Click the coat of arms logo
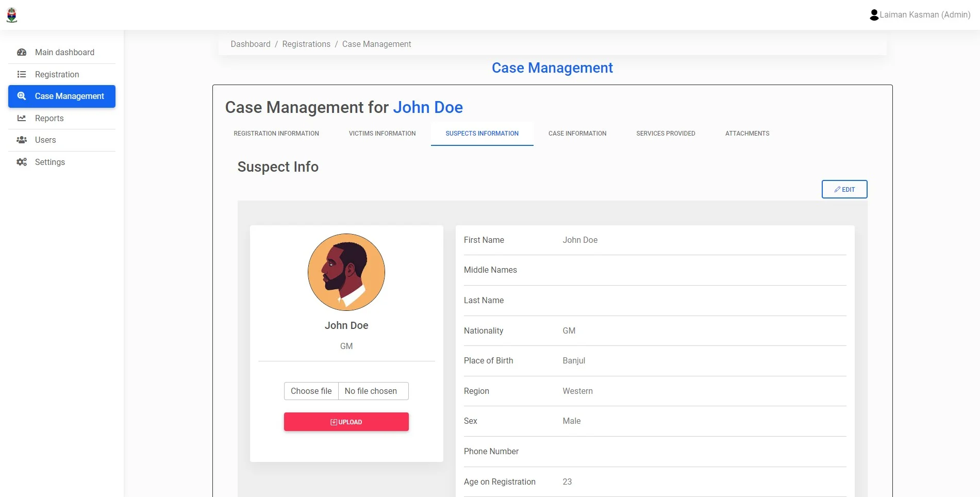The width and height of the screenshot is (980, 497). pos(12,15)
